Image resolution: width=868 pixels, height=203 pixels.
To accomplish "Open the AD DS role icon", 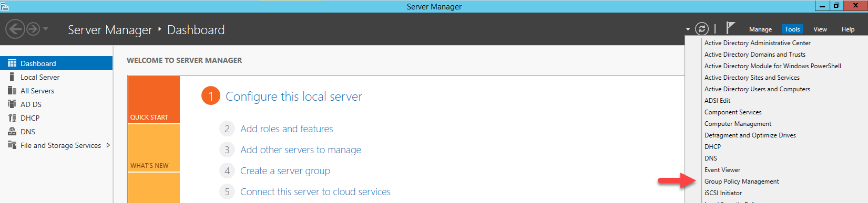I will (12, 104).
